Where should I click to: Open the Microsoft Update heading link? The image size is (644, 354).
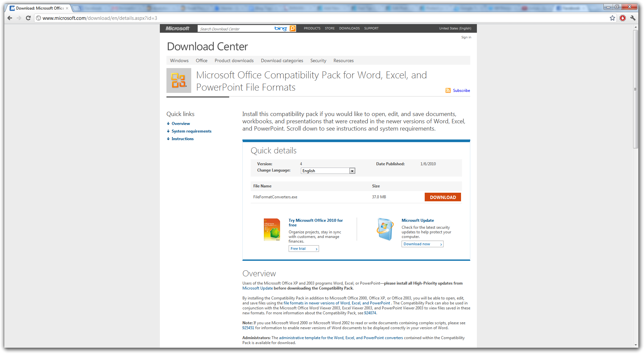click(418, 220)
